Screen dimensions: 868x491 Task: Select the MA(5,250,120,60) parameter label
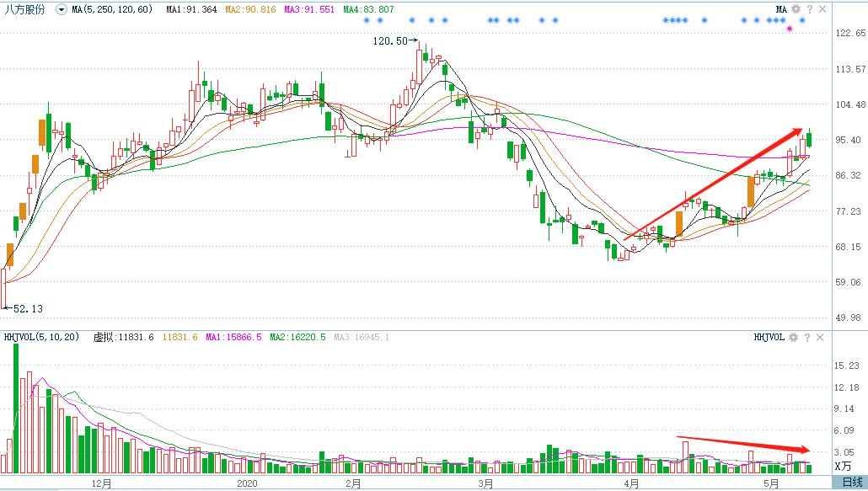pyautogui.click(x=112, y=9)
